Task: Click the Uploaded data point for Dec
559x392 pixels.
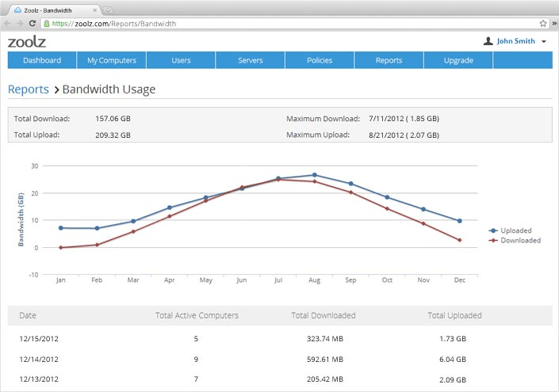Action: (x=460, y=221)
